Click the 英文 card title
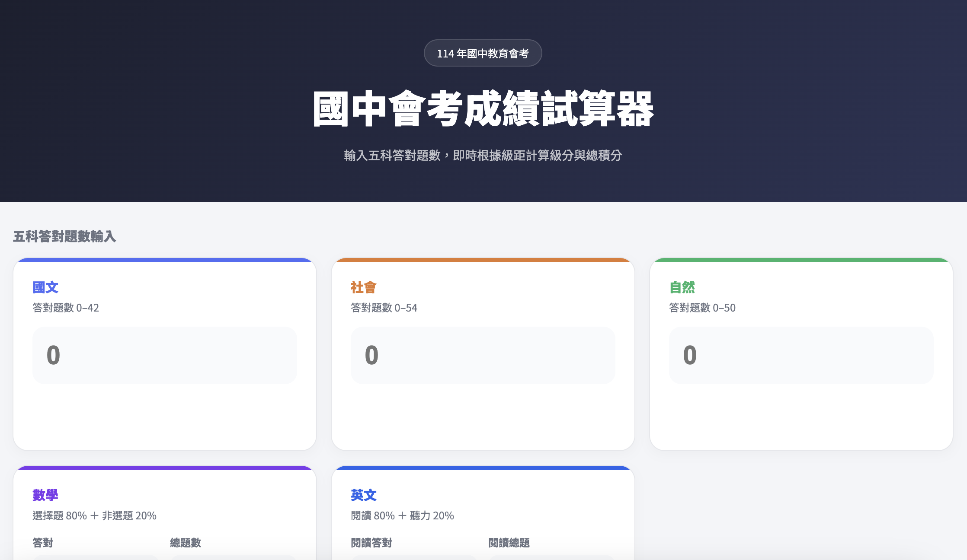 364,495
